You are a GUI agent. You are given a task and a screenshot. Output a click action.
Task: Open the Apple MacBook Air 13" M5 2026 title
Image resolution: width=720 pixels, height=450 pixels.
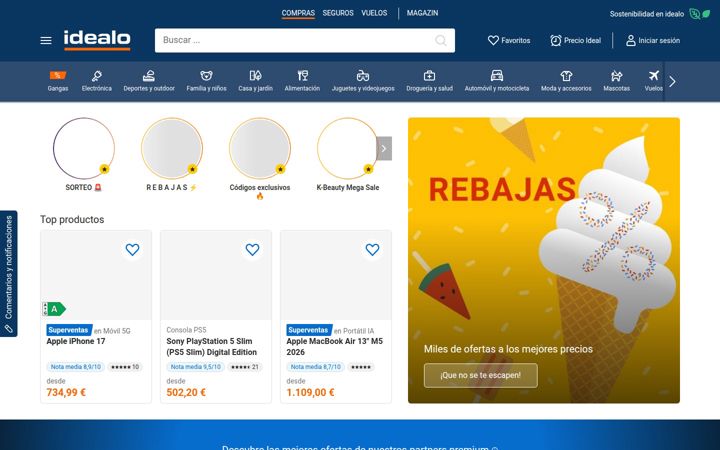(334, 347)
